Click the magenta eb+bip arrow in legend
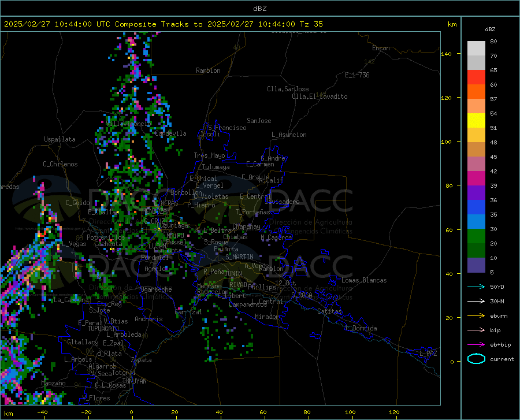Image resolution: width=520 pixels, height=420 pixels. [476, 345]
